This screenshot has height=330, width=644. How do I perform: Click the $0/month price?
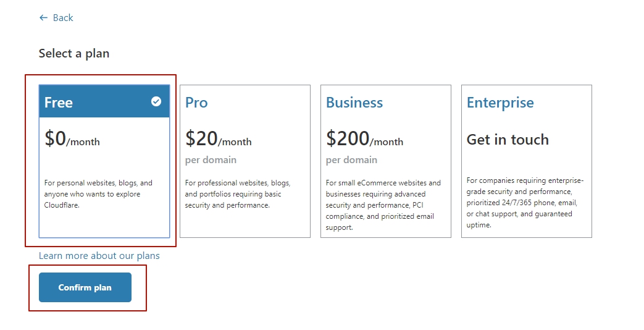coord(72,139)
